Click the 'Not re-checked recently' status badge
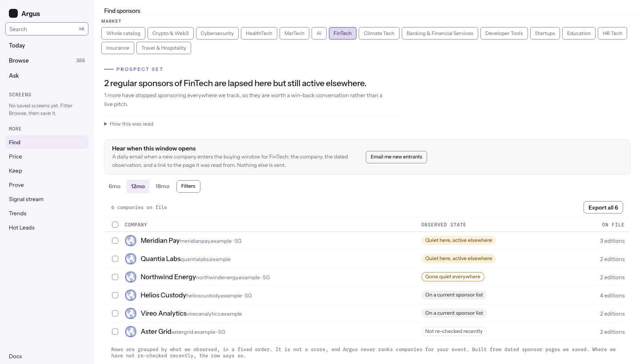The width and height of the screenshot is (640, 364). coord(454,331)
